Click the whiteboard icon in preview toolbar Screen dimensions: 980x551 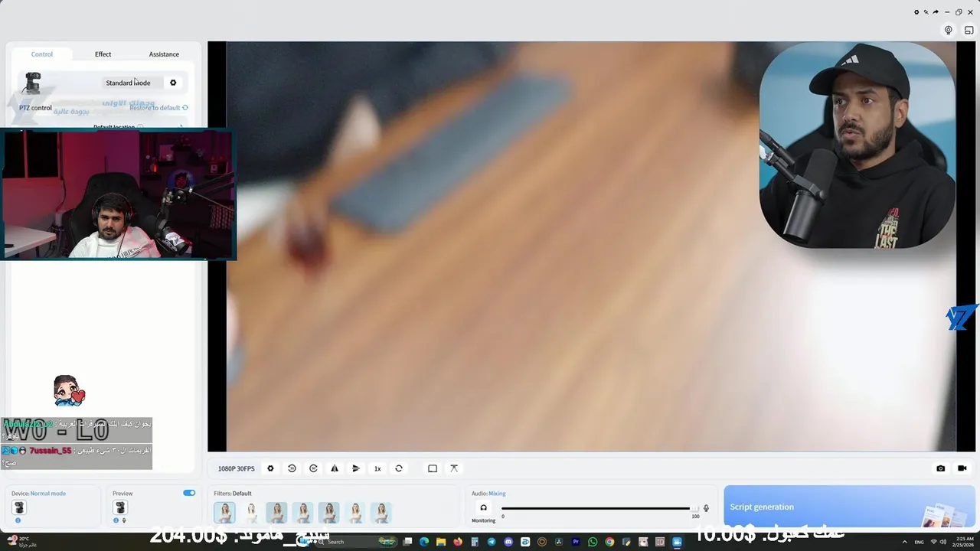454,468
